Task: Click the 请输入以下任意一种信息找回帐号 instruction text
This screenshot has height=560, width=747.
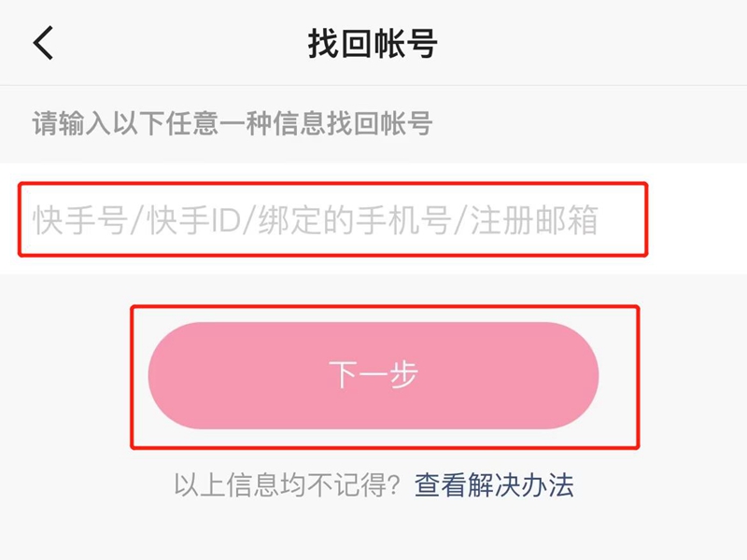Action: click(233, 123)
